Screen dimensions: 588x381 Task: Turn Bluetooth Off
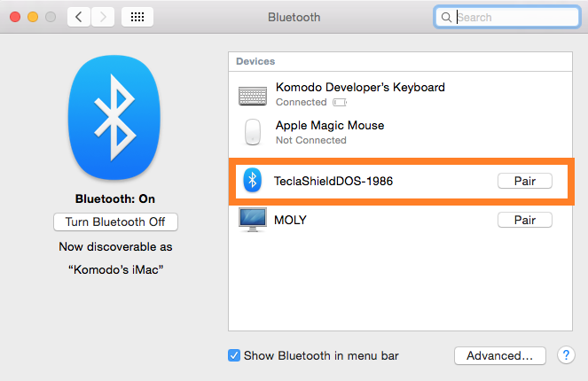(x=115, y=222)
